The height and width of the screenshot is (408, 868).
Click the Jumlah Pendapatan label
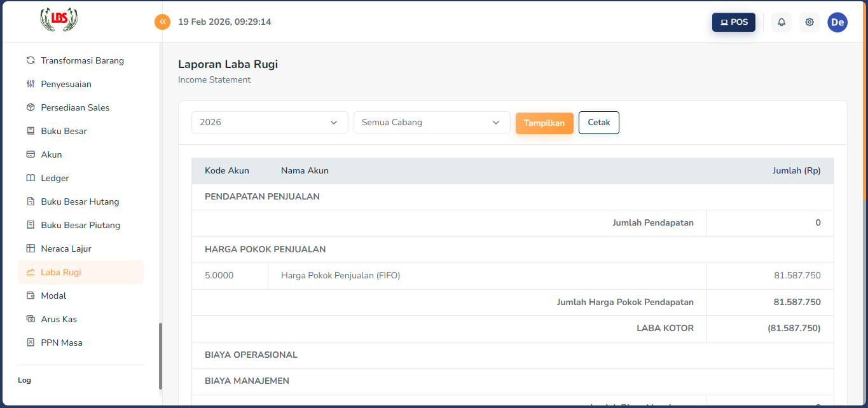point(653,223)
